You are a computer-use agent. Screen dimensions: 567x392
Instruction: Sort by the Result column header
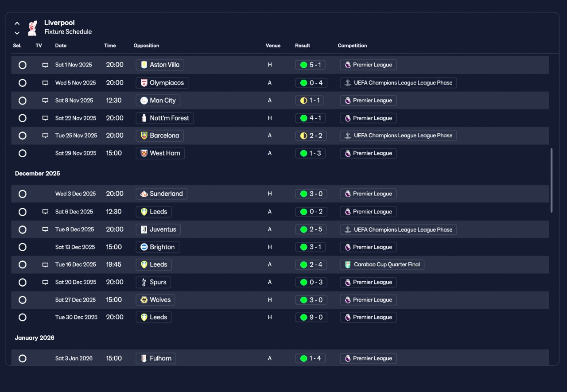coord(303,46)
